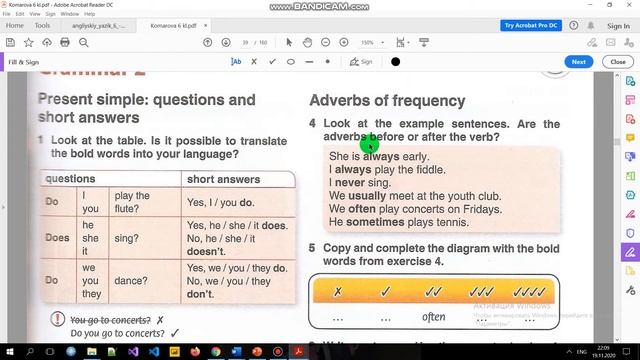Close the Komarova 6 kl.pdf tab

click(205, 25)
